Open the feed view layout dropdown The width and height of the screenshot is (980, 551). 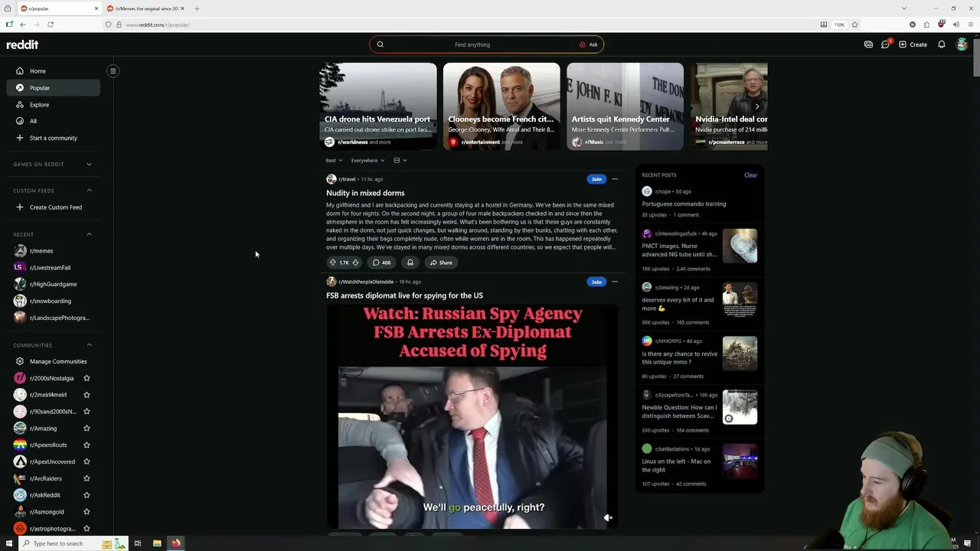400,161
